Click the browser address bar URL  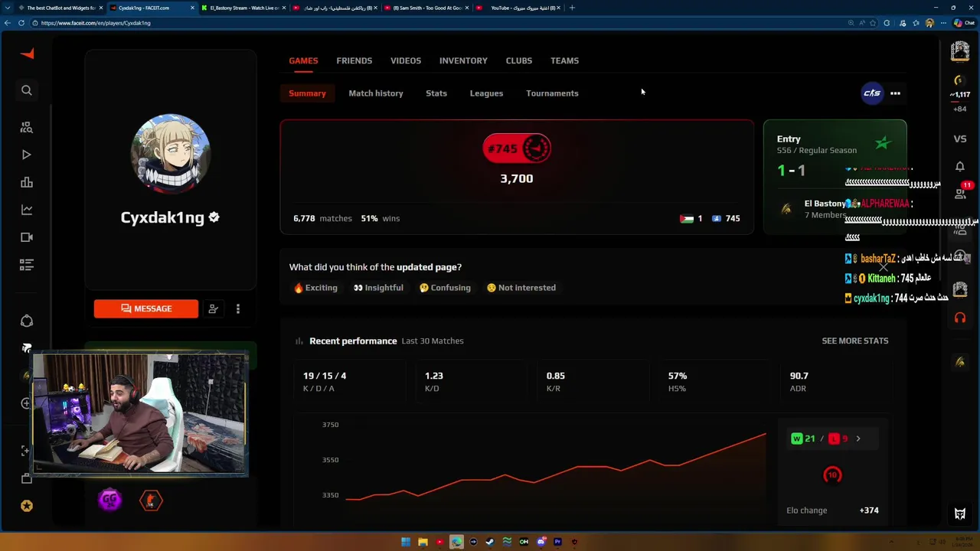point(96,23)
